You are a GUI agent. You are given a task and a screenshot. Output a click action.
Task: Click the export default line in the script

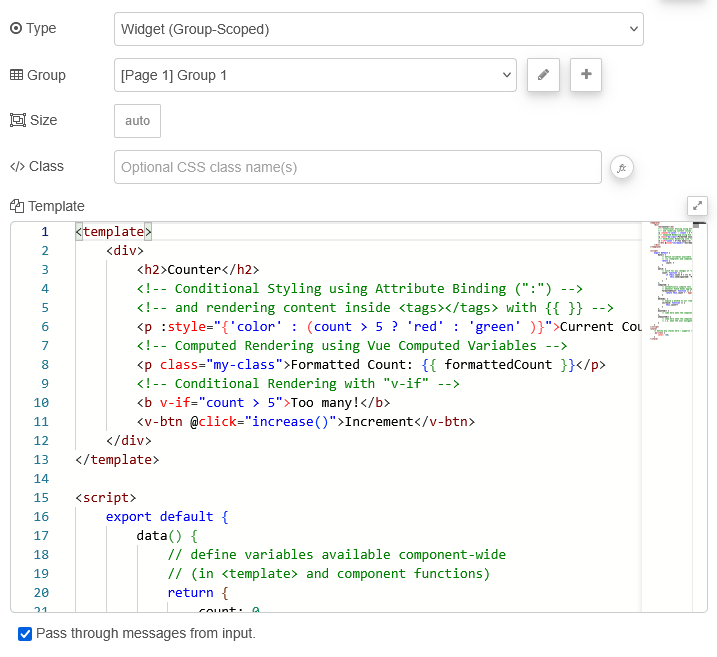[x=167, y=516]
